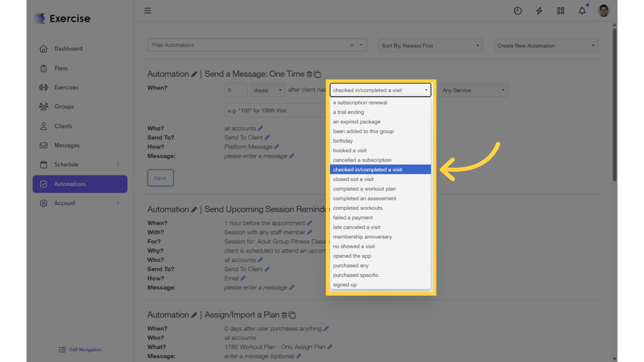This screenshot has height=362, width=644.
Task: Select 'booked a visit' from the trigger list
Action: pos(350,150)
